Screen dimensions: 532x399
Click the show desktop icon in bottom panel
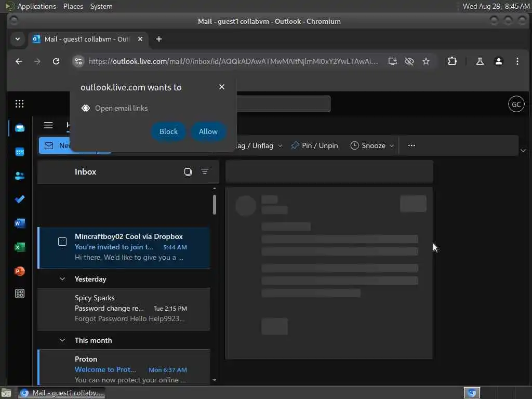(x=6, y=393)
